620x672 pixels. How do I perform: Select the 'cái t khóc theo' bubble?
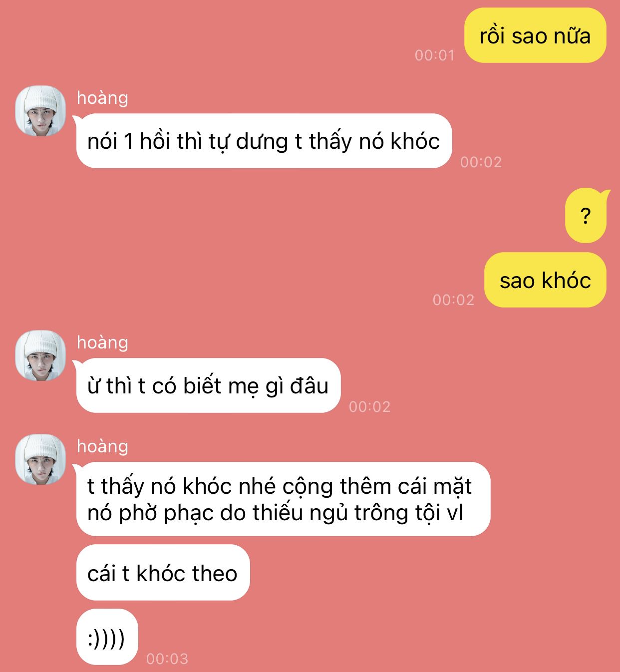click(x=163, y=573)
